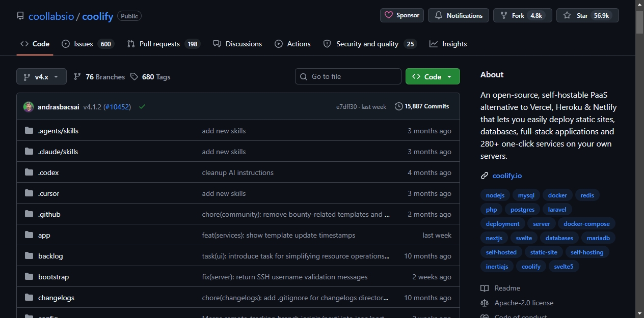Click the scrollbar down arrow
This screenshot has width=644, height=318.
click(640, 313)
